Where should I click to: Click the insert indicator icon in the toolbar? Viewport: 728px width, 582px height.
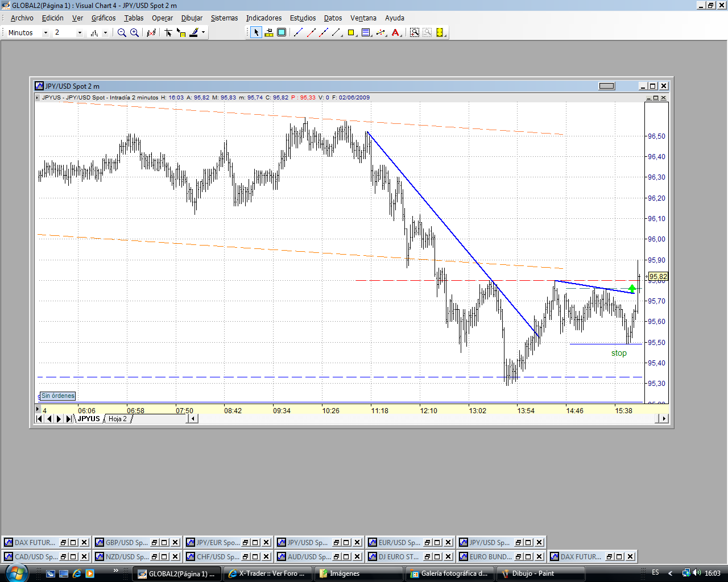pyautogui.click(x=151, y=32)
